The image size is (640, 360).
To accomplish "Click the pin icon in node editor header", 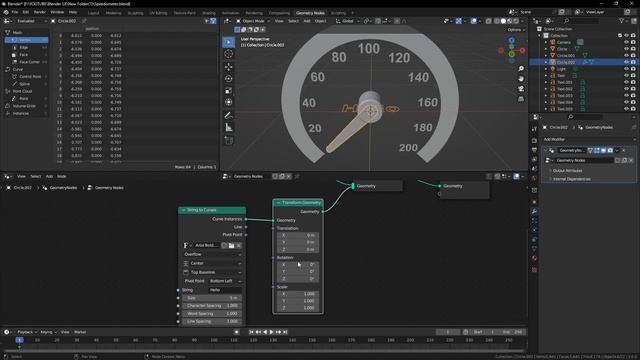I will point(297,176).
